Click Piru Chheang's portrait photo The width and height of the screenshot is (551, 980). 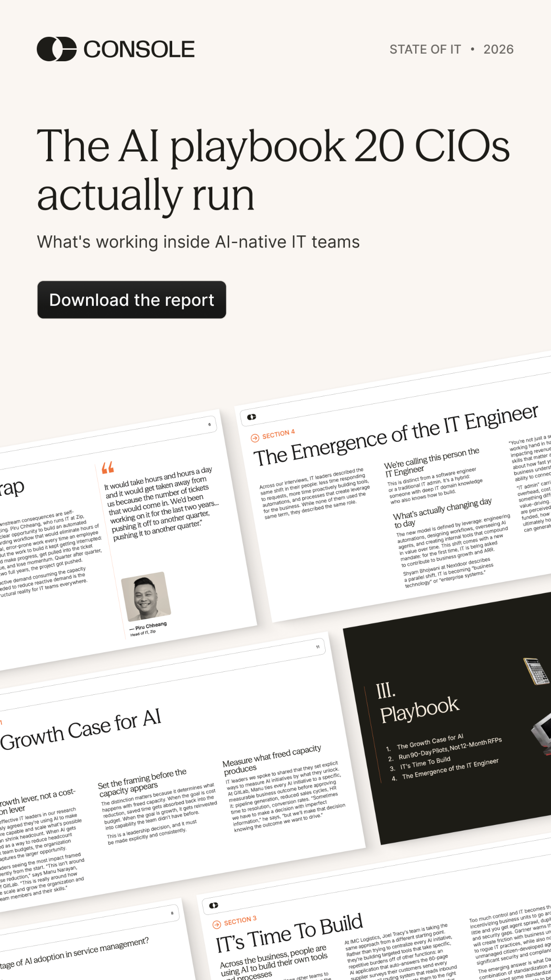[x=146, y=596]
